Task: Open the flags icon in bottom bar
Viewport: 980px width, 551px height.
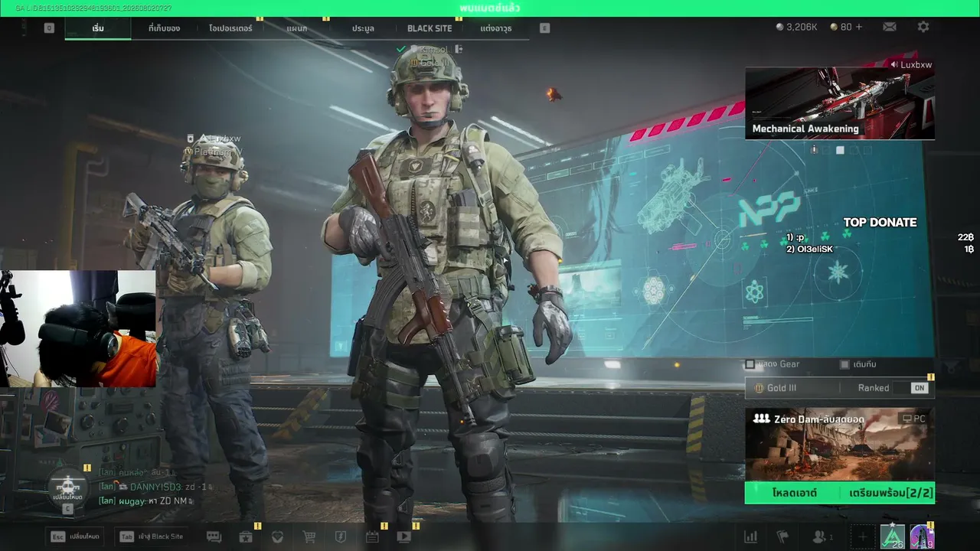Action: click(782, 537)
